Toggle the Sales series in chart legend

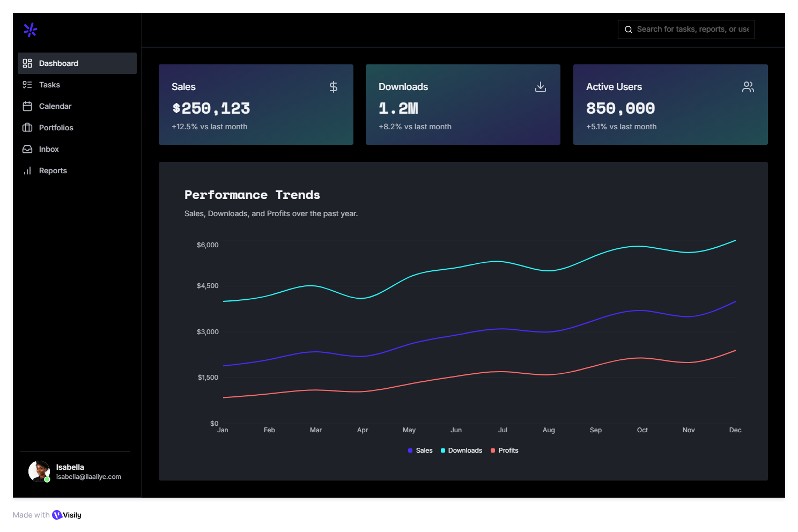(x=420, y=450)
